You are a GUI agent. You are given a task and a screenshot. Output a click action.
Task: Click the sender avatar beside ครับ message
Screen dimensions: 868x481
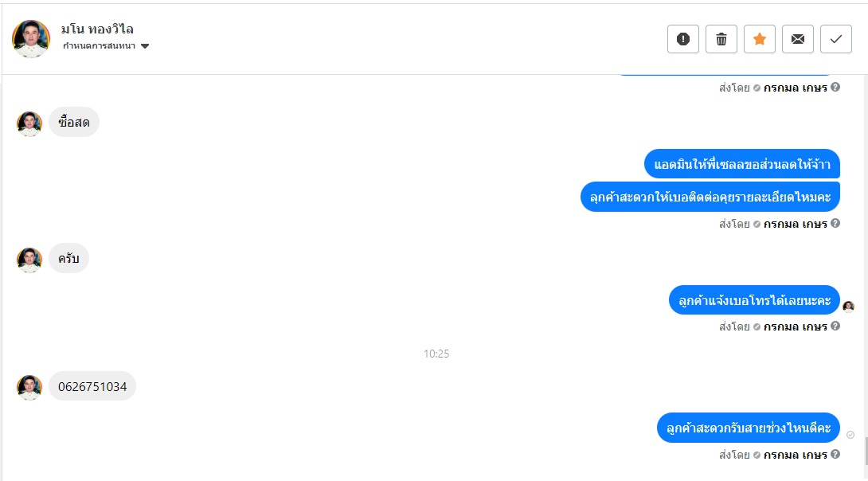click(29, 260)
